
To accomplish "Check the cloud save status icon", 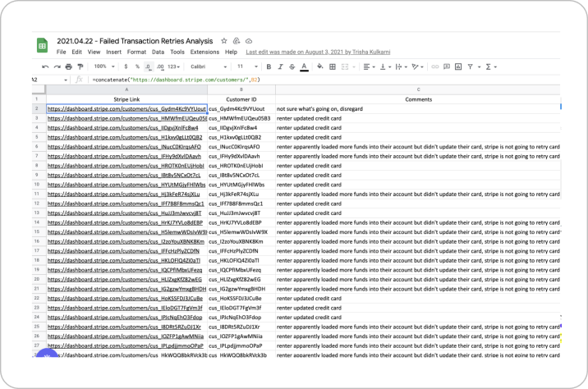I will 249,41.
